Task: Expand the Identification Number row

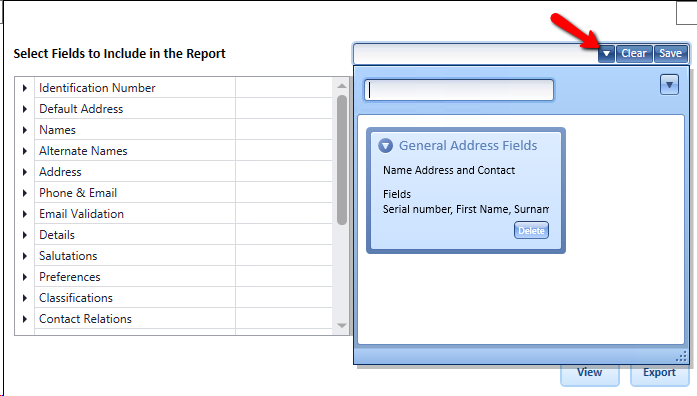Action: click(25, 88)
